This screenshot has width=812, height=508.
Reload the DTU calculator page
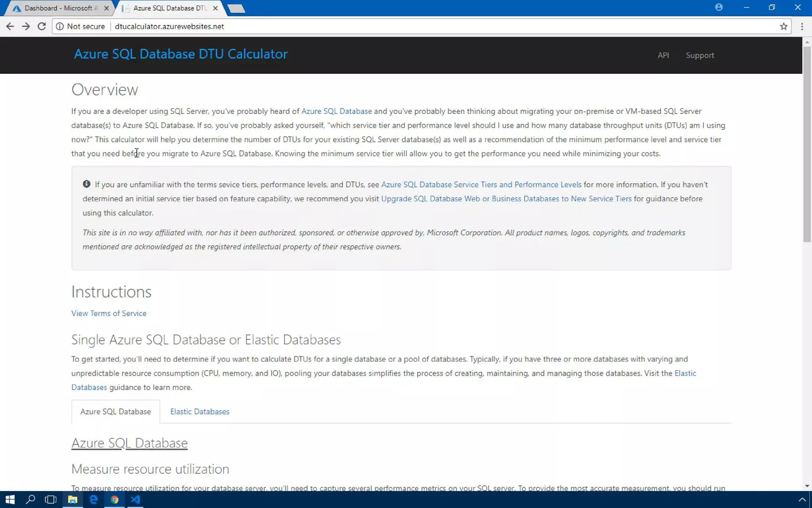point(42,26)
